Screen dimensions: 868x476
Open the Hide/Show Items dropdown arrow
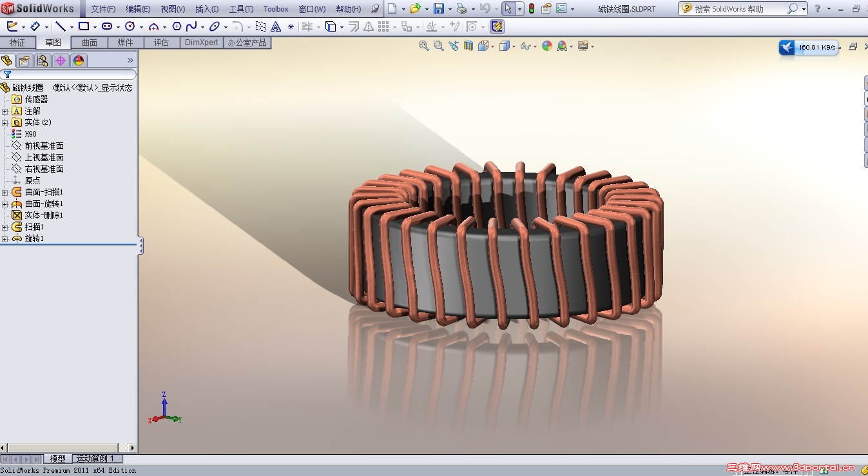pyautogui.click(x=535, y=46)
